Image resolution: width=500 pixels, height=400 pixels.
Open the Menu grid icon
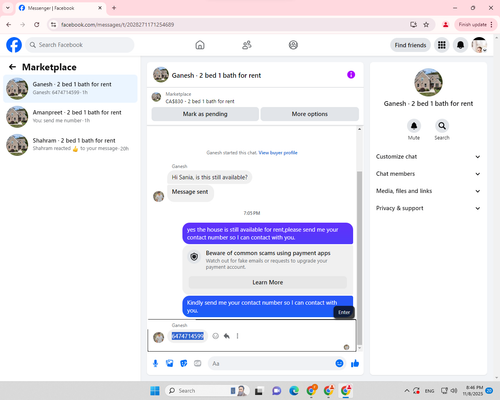tap(442, 45)
